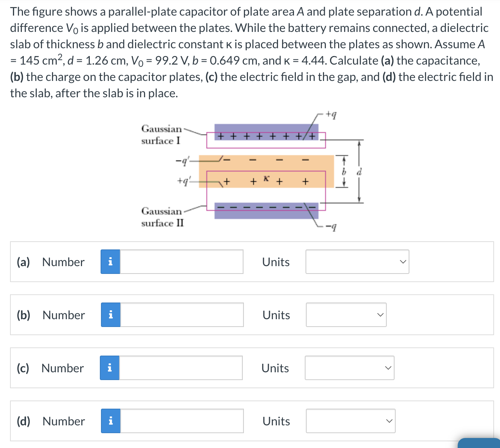Click the Number input field for slab field (d)
This screenshot has width=500, height=448.
point(182,421)
